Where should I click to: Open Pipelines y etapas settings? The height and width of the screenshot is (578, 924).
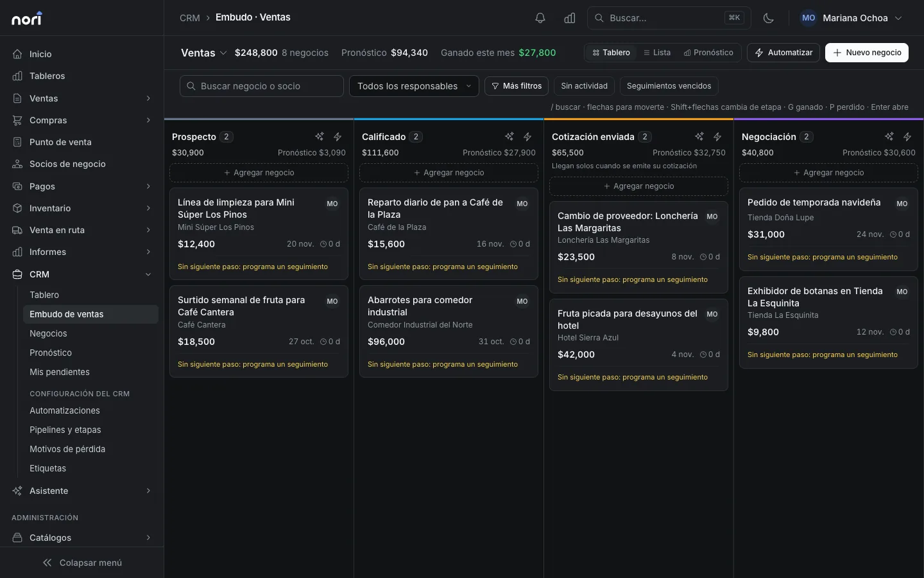90,430
